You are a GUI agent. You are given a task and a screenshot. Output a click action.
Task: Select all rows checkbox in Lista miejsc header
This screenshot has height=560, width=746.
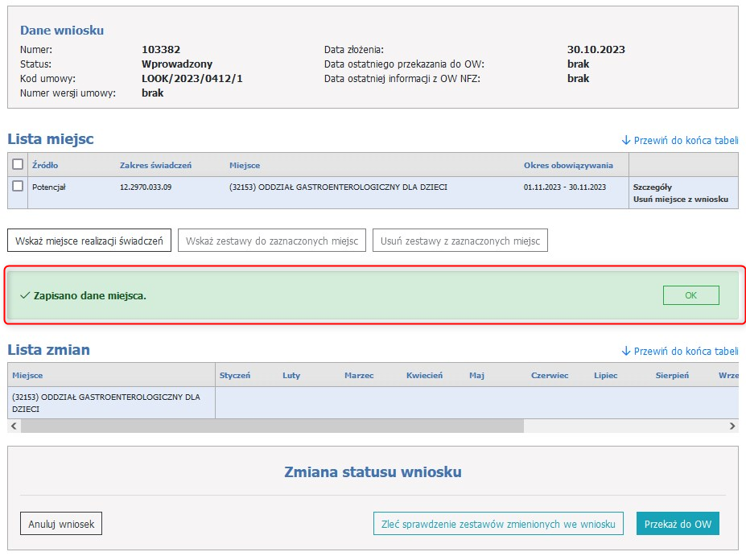coord(18,164)
